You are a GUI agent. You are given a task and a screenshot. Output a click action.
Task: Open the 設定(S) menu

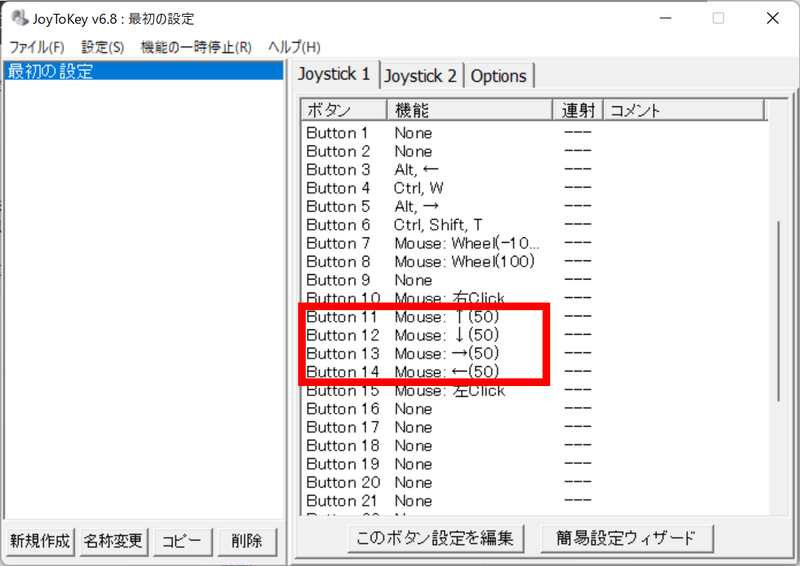[103, 47]
